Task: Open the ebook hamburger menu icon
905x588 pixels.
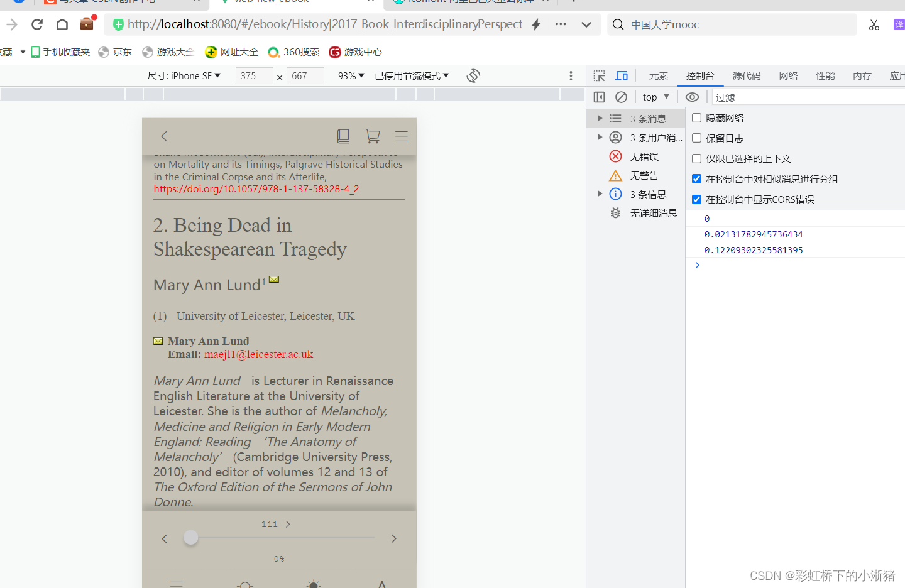Action: coord(402,136)
